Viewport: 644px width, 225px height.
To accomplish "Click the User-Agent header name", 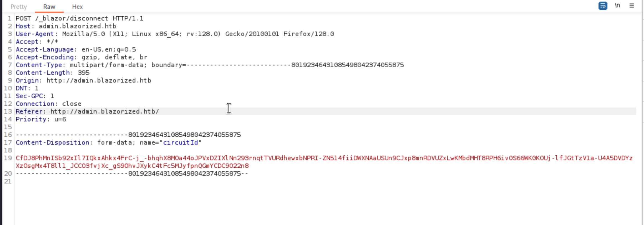I will click(x=34, y=34).
